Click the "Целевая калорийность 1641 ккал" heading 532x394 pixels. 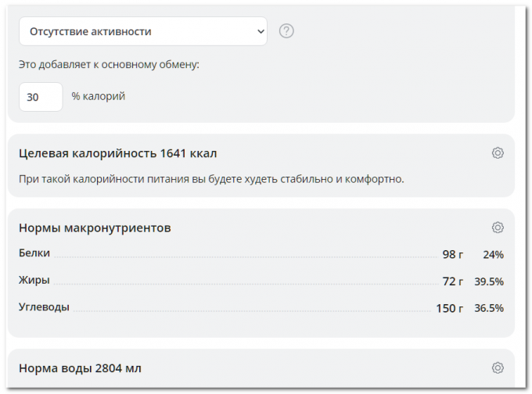(x=117, y=153)
